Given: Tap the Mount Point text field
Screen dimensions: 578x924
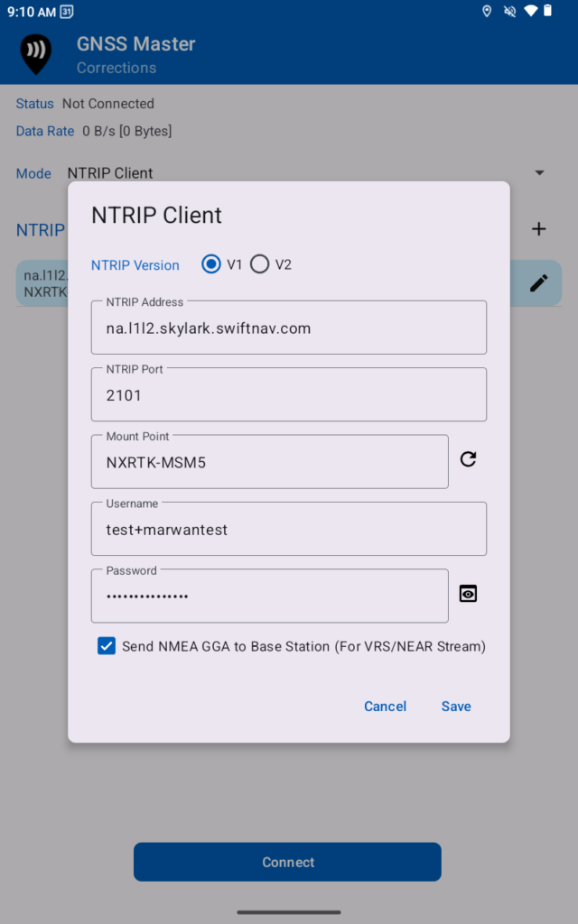Looking at the screenshot, I should [269, 462].
